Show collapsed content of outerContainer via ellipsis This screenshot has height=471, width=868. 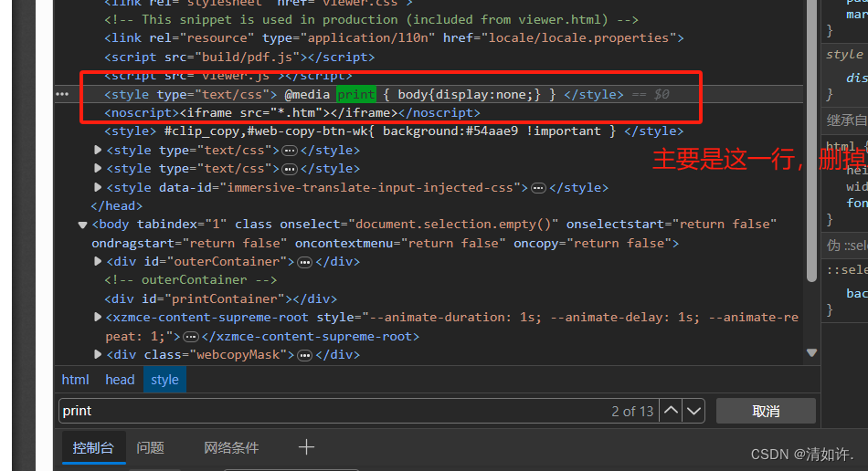coord(304,262)
